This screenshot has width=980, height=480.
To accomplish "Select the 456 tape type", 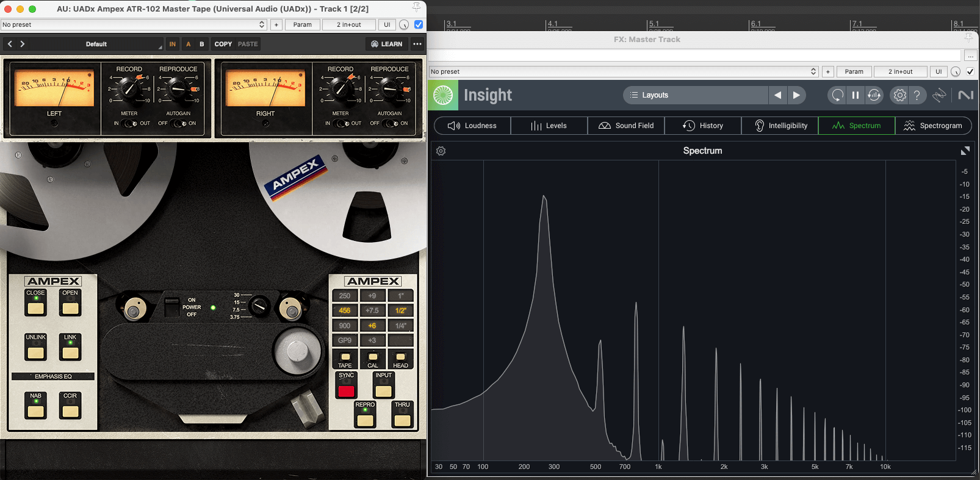I will (345, 310).
